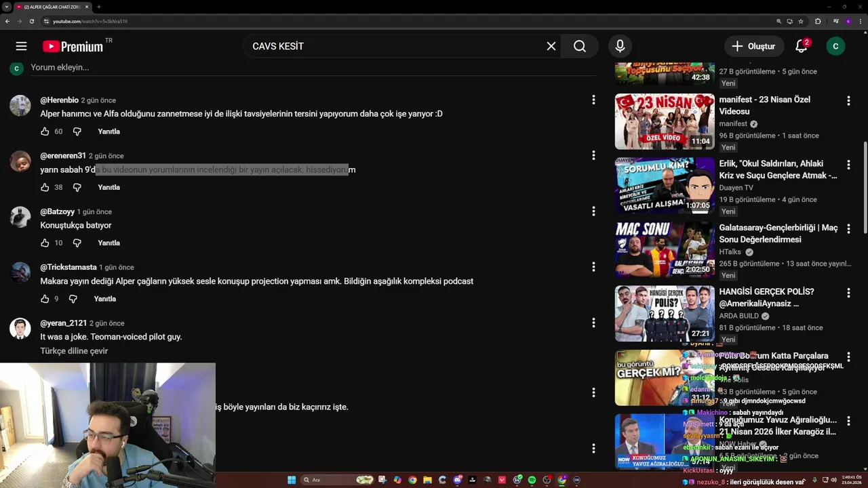Open File Explorer from taskbar
The image size is (868, 488).
pos(427,480)
